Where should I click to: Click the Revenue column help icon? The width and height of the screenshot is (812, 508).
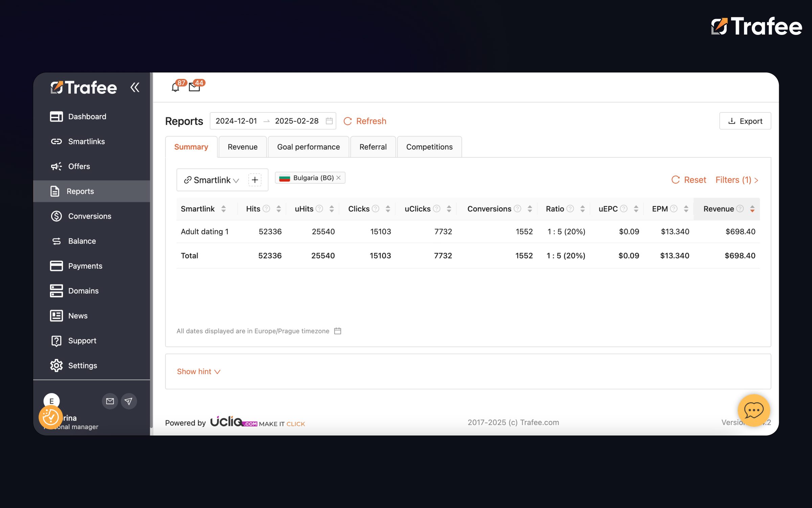(x=740, y=209)
